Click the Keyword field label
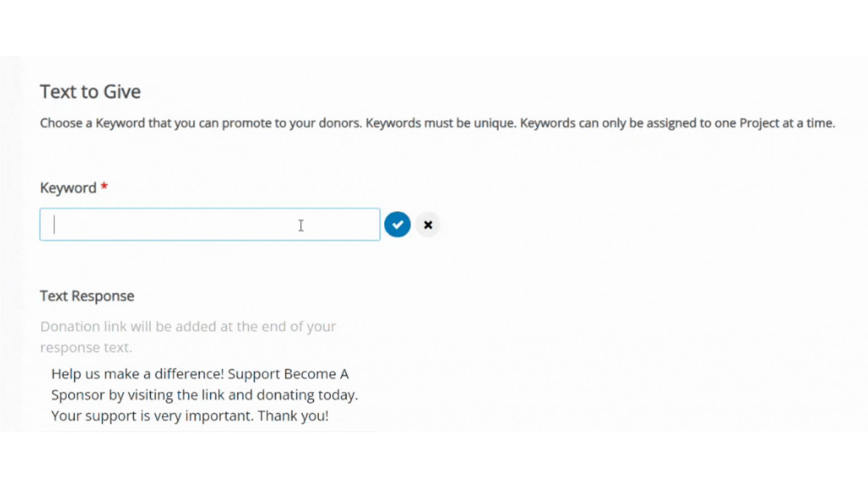This screenshot has width=868, height=488. point(68,188)
